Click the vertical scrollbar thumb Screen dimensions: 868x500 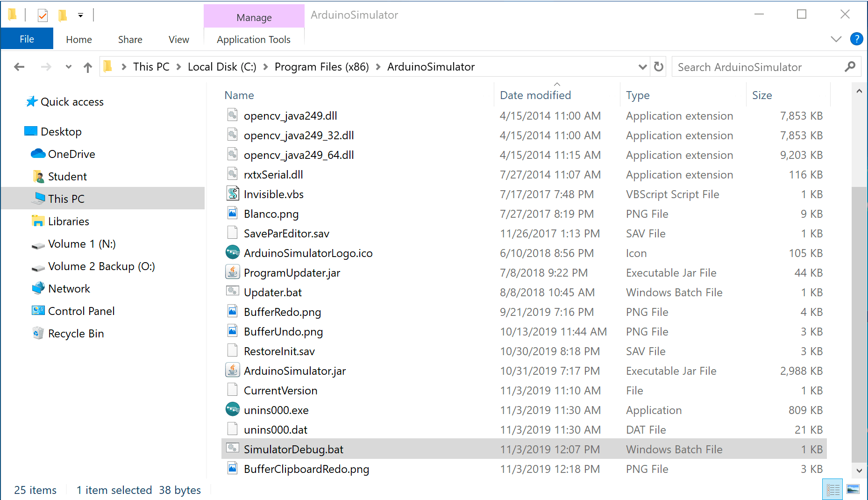[x=859, y=324]
